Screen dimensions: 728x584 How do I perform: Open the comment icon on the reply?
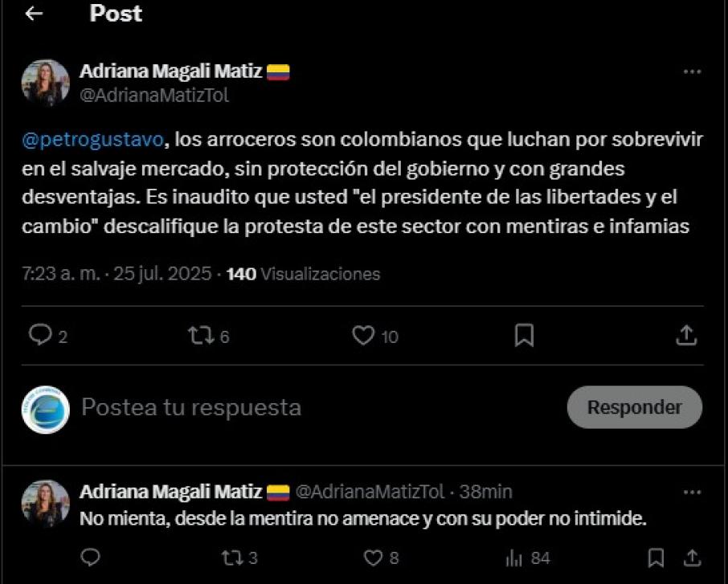(x=92, y=555)
